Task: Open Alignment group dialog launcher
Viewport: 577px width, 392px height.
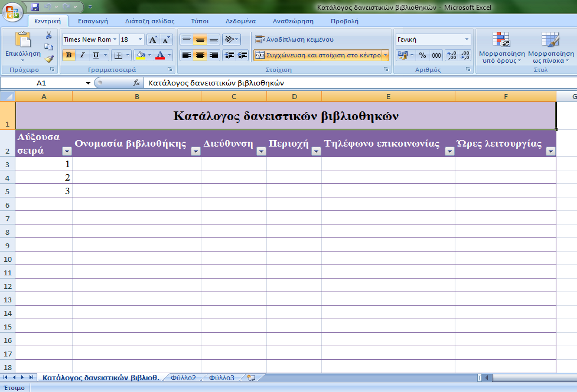Action: click(x=386, y=69)
